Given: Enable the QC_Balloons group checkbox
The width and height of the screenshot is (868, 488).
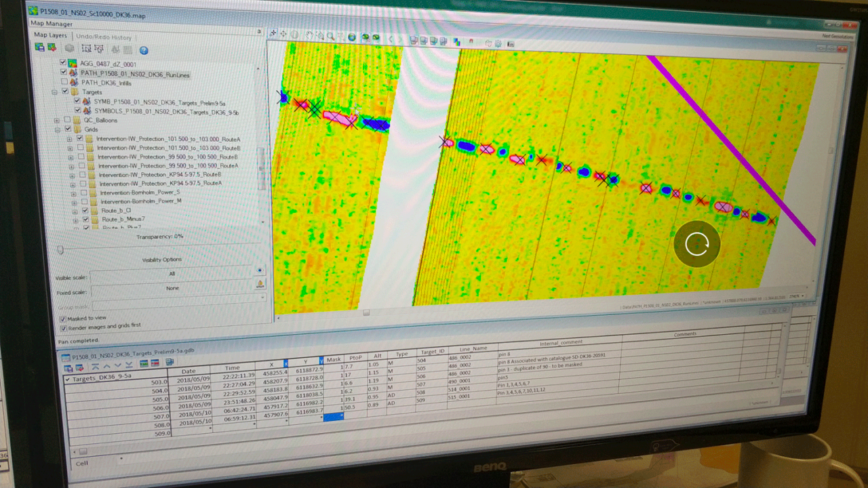Looking at the screenshot, I should pos(67,120).
